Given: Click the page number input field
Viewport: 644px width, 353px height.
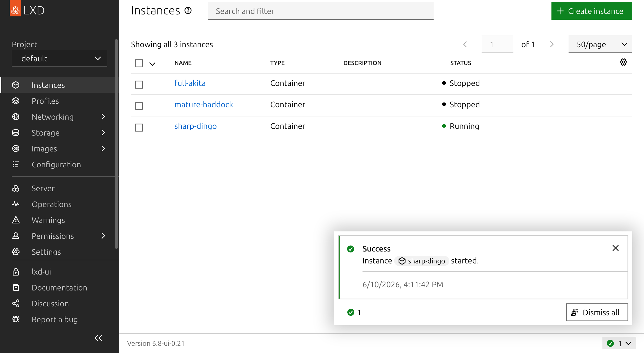Looking at the screenshot, I should coord(497,44).
